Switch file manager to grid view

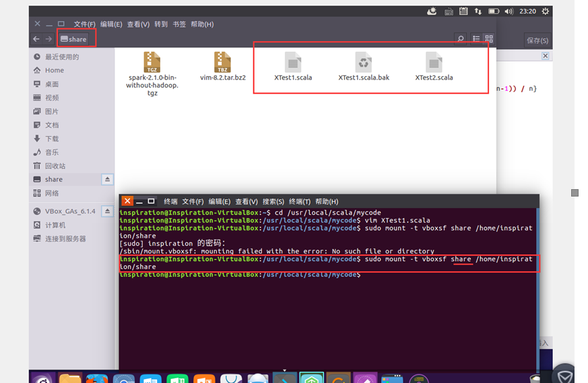pyautogui.click(x=489, y=38)
